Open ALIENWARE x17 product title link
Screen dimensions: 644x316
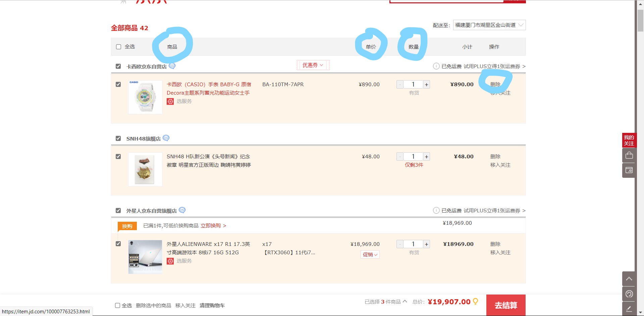point(208,248)
